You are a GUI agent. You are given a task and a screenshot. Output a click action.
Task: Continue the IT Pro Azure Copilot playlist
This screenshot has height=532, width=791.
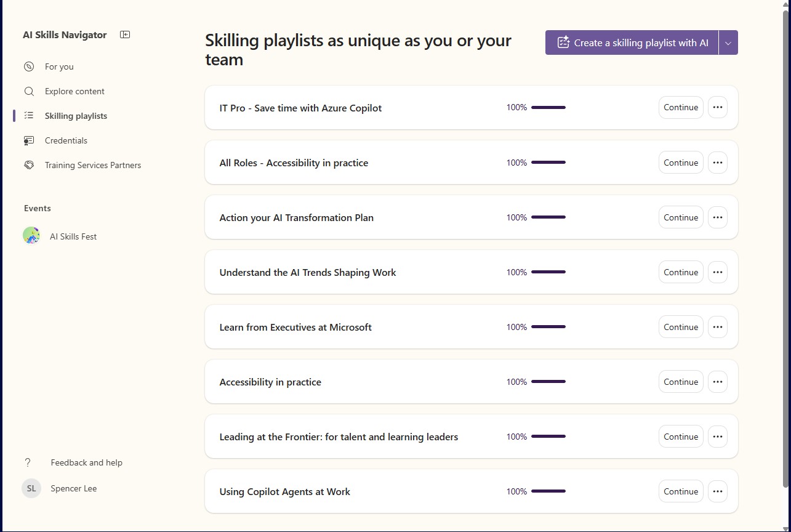click(x=681, y=107)
